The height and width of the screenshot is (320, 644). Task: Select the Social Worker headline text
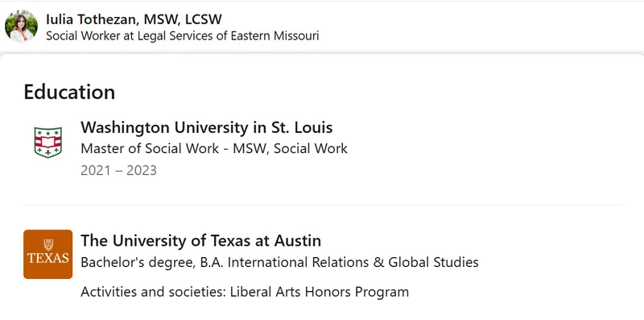(183, 35)
